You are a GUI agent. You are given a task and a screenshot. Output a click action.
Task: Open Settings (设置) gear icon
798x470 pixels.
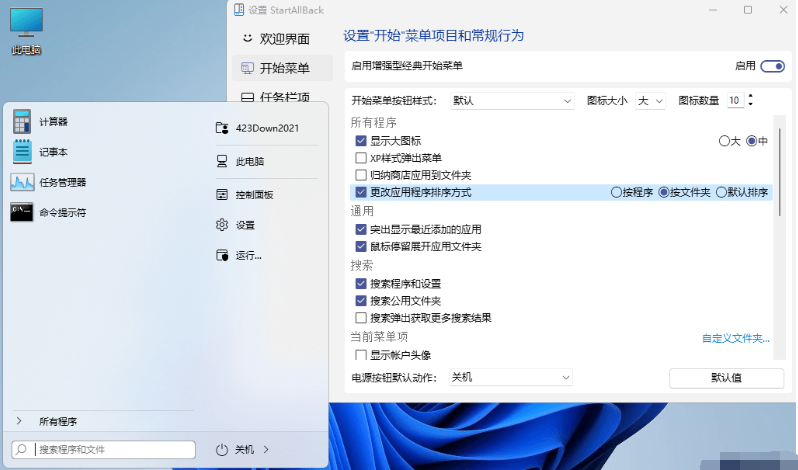222,224
